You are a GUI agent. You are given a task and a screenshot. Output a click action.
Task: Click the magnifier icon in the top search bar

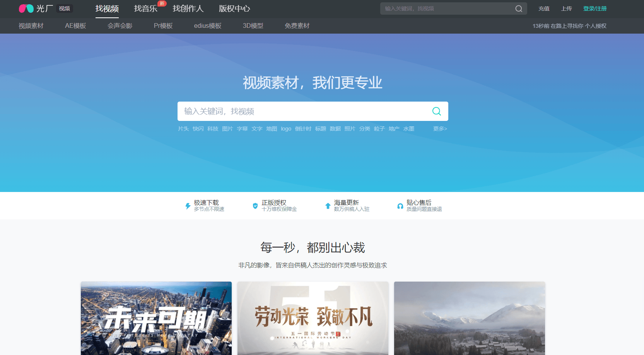(x=518, y=8)
